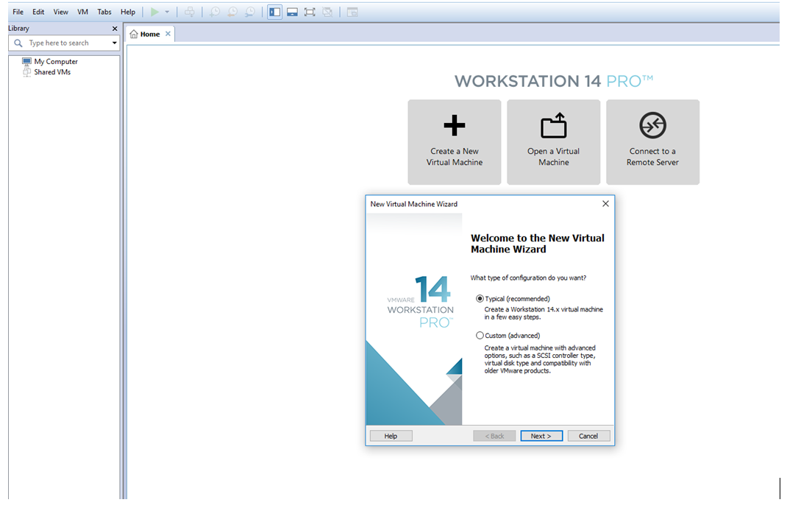
Task: Click Connect to a Remote Server label
Action: (652, 157)
